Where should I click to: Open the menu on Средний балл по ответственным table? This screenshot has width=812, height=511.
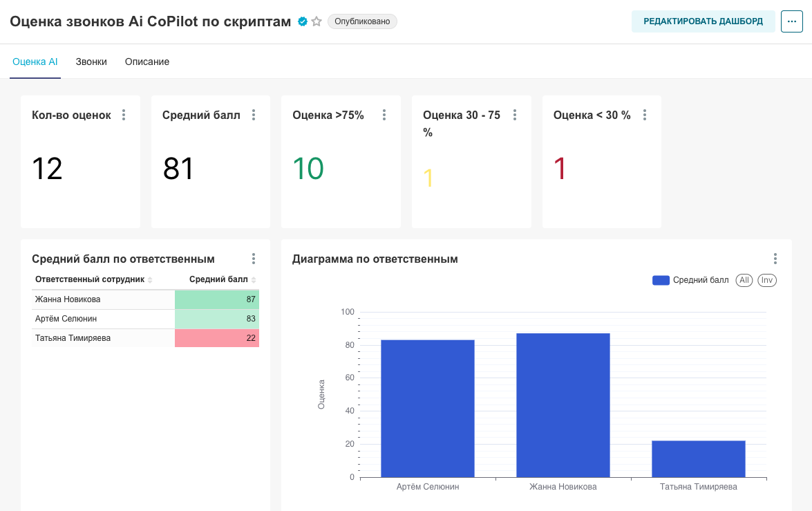tap(253, 259)
